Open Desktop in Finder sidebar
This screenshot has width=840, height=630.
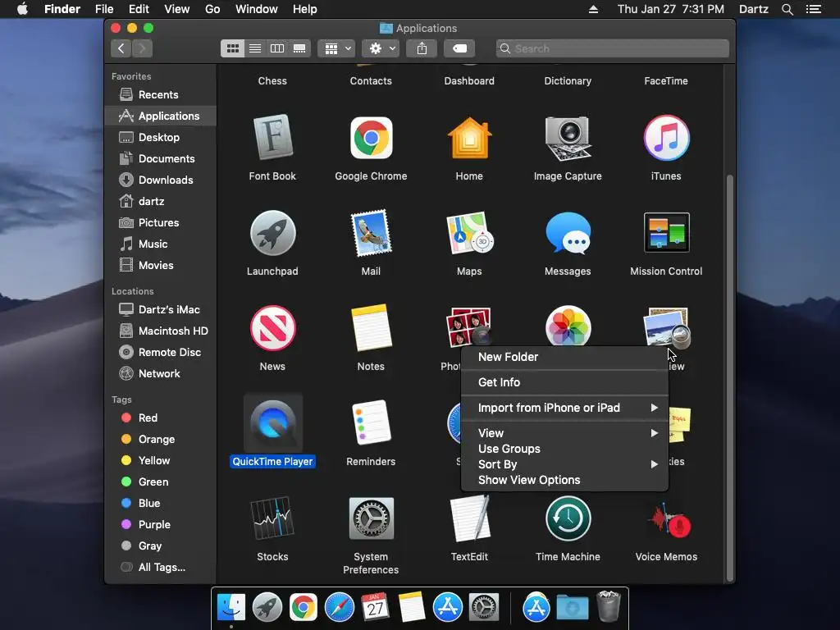click(x=161, y=137)
